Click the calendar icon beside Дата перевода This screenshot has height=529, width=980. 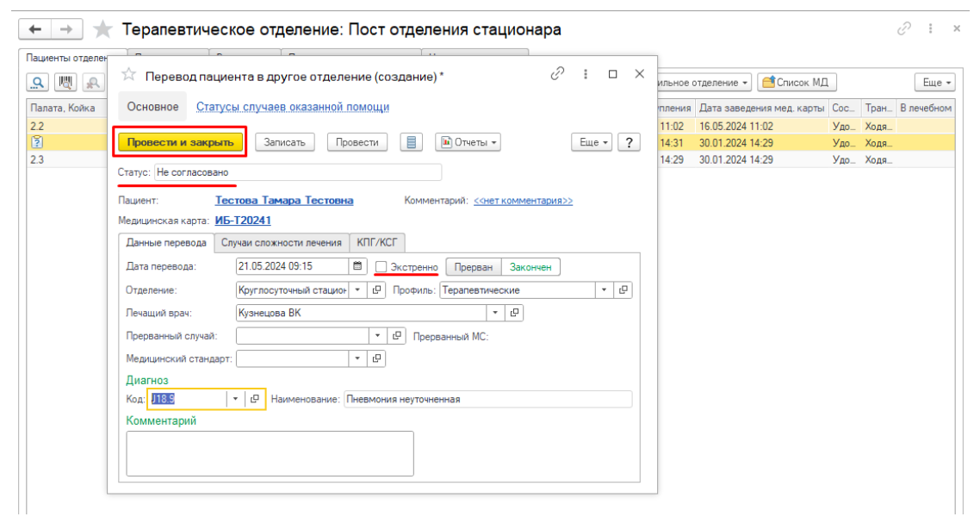357,267
